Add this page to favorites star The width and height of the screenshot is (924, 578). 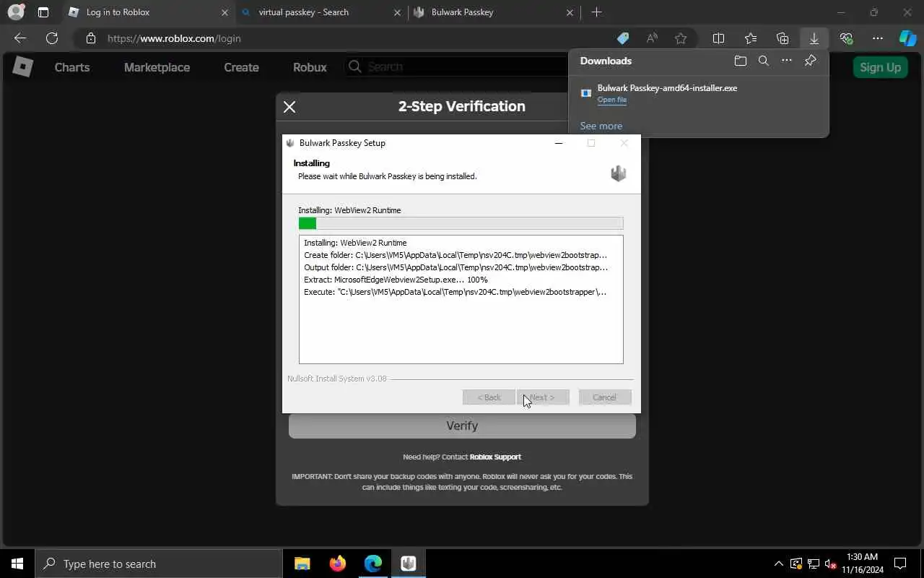coord(681,38)
